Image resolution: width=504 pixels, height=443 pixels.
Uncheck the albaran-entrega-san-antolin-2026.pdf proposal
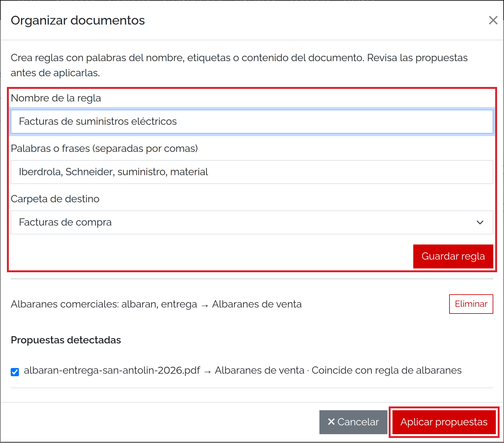[x=15, y=372]
